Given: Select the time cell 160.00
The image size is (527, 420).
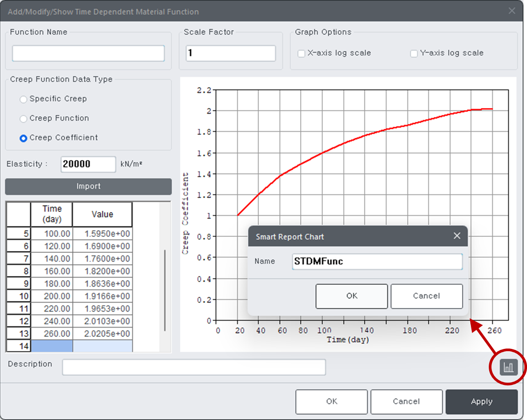Looking at the screenshot, I should [x=52, y=271].
